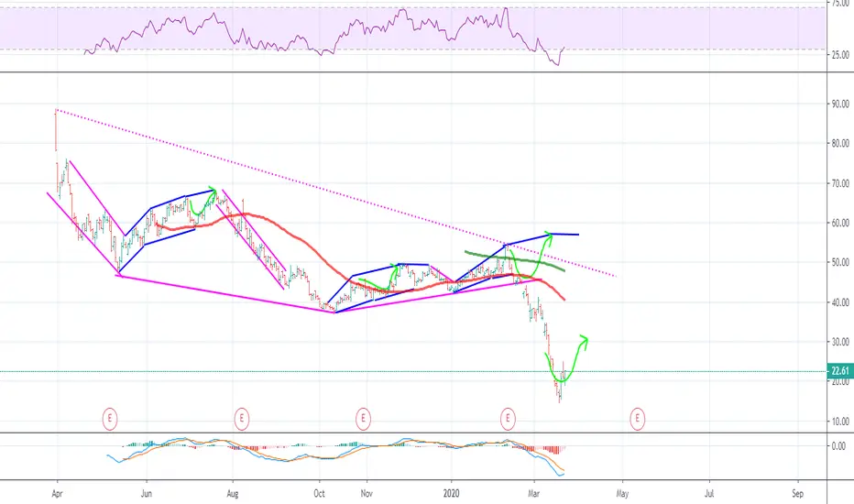Click the Mar date label
This screenshot has height=504, width=854.
click(534, 494)
